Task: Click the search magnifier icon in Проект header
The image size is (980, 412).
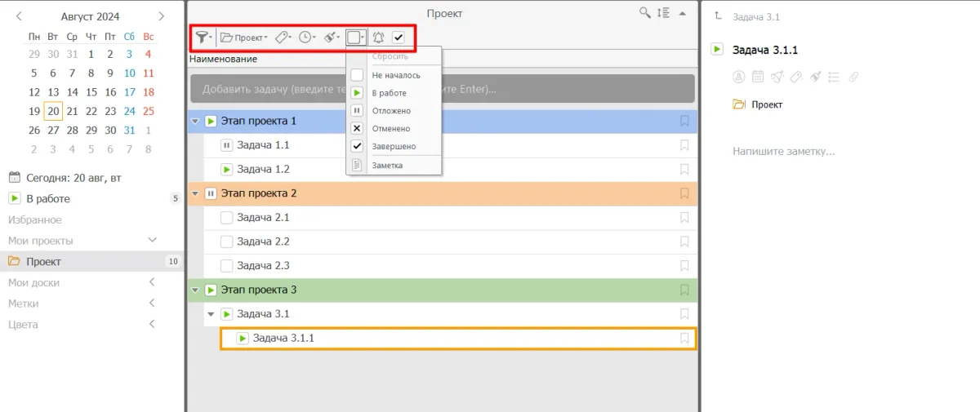Action: tap(645, 12)
